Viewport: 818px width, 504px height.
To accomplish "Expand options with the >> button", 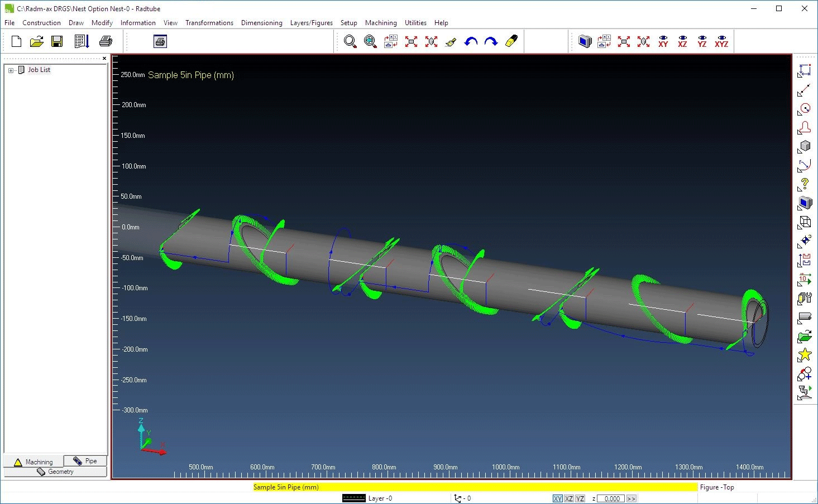I will pos(631,498).
